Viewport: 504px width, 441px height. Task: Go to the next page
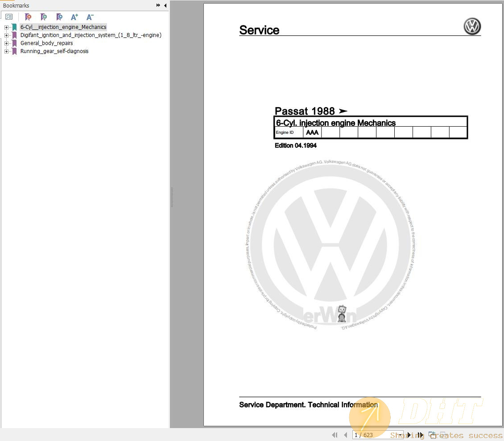click(409, 435)
